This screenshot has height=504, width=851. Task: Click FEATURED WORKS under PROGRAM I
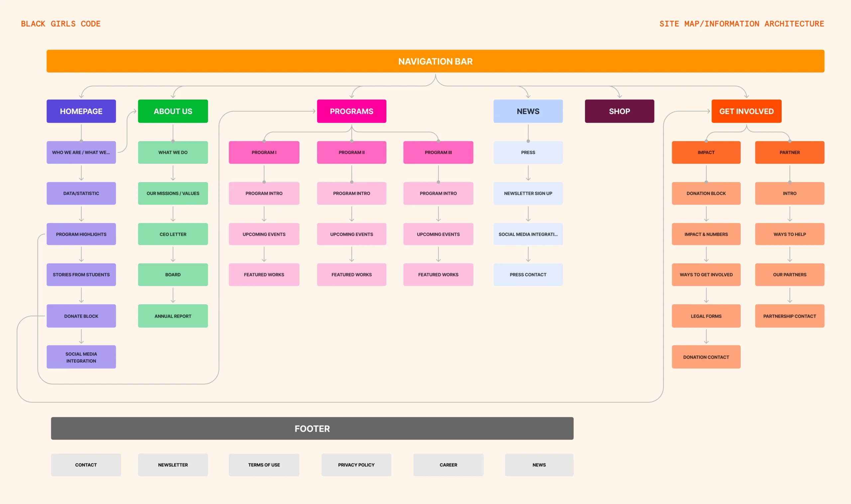click(x=264, y=274)
